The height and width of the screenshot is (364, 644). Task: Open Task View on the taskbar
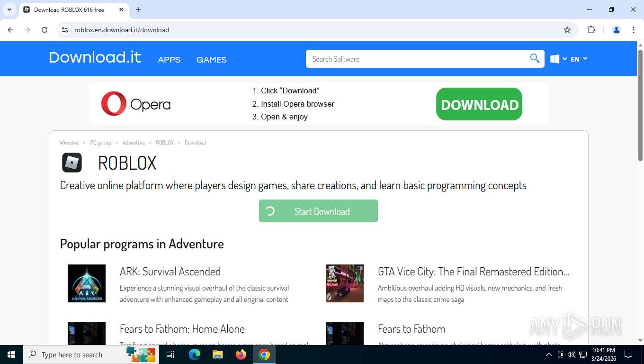pos(170,355)
